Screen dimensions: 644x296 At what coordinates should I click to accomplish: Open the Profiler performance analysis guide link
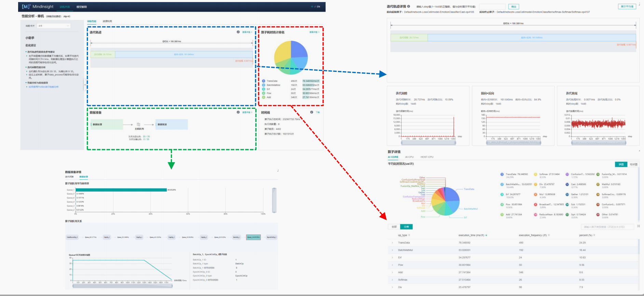point(44,87)
